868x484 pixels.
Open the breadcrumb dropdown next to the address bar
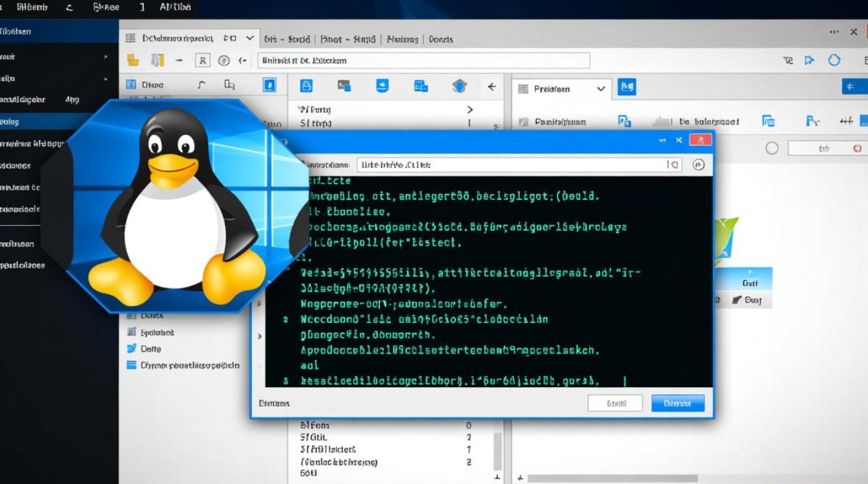click(x=251, y=38)
